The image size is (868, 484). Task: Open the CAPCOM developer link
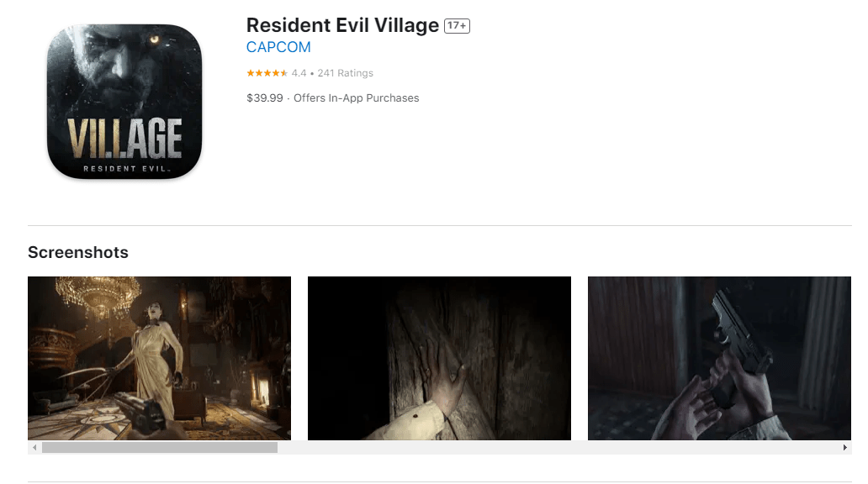[278, 47]
